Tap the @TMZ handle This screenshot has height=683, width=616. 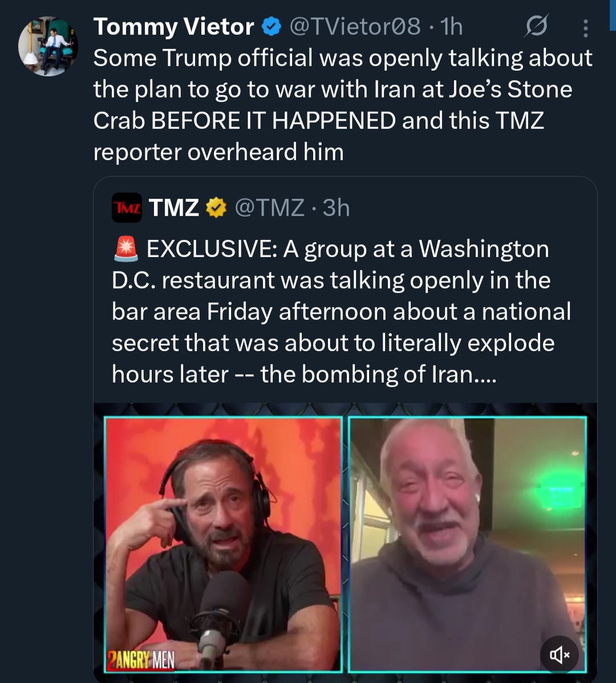pos(269,208)
